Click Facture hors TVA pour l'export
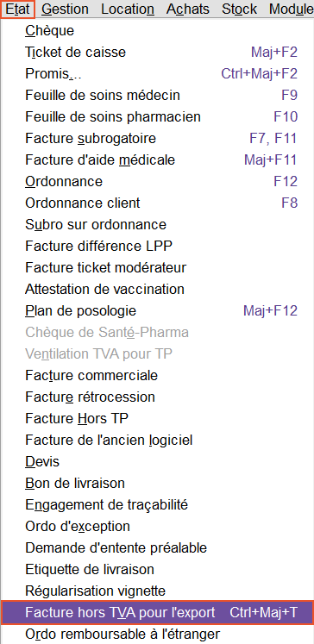 click(x=157, y=612)
